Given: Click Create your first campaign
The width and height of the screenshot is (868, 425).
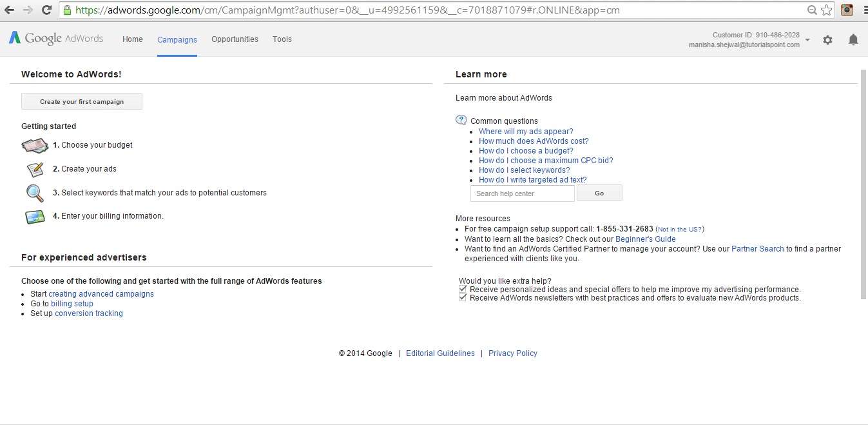Looking at the screenshot, I should (81, 101).
